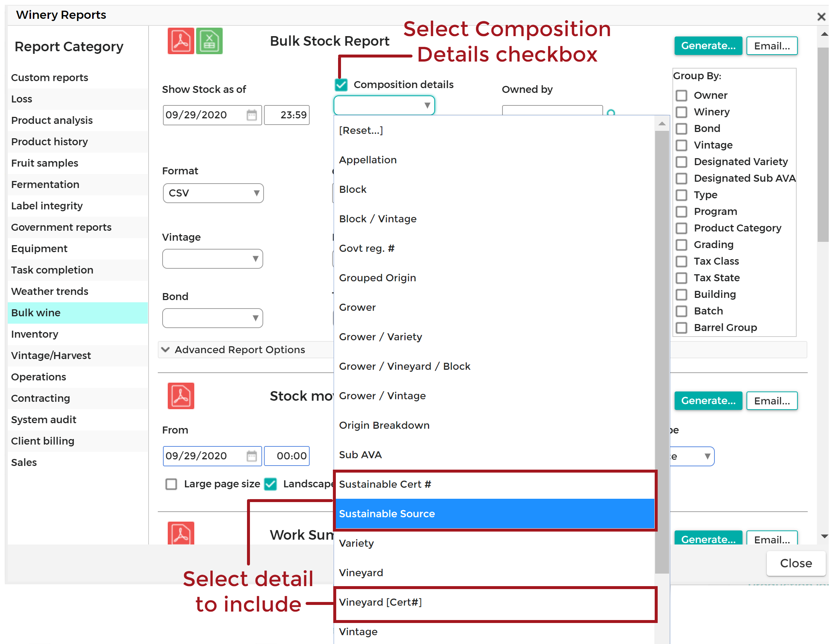Pick Govt reg. # option

pos(494,248)
